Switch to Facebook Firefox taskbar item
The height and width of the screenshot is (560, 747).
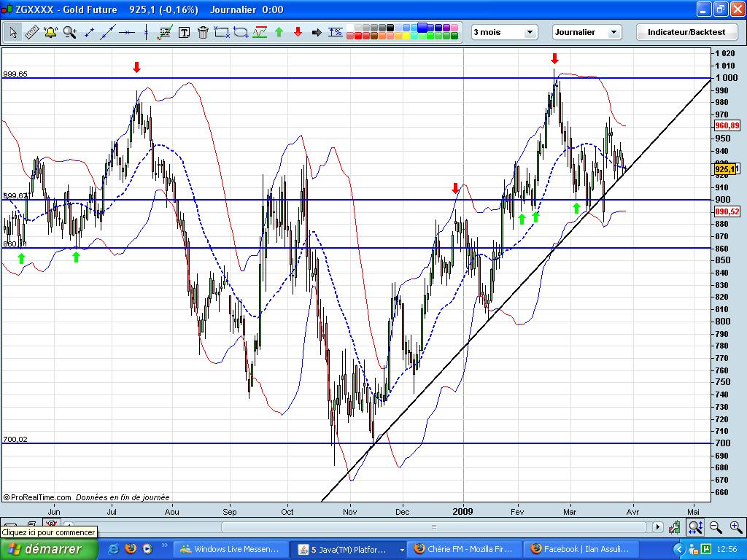[x=582, y=549]
